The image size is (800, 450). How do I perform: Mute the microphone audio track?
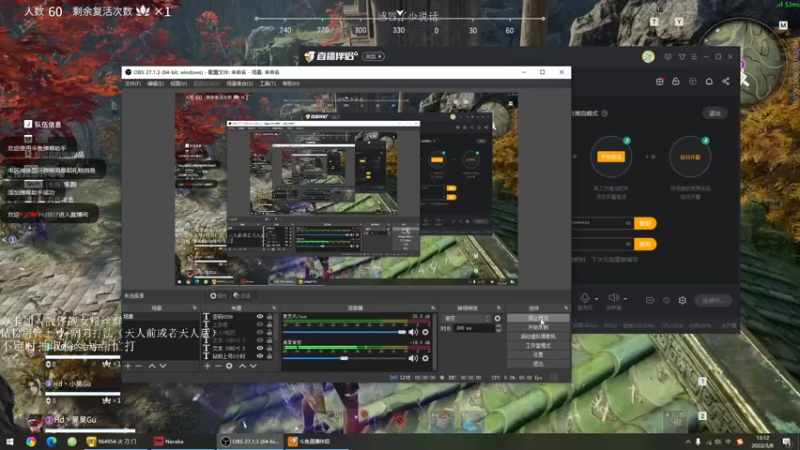pos(413,332)
